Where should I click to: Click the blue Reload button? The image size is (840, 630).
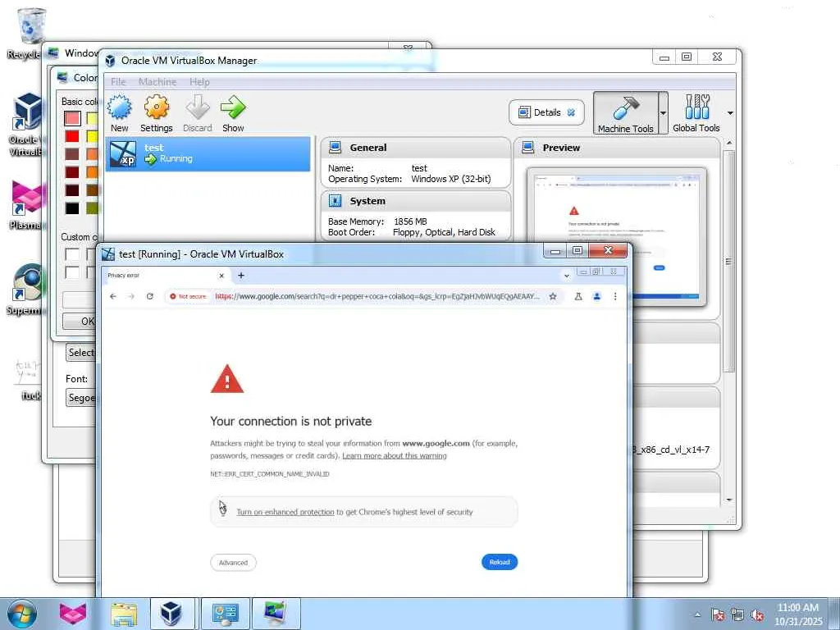tap(500, 562)
